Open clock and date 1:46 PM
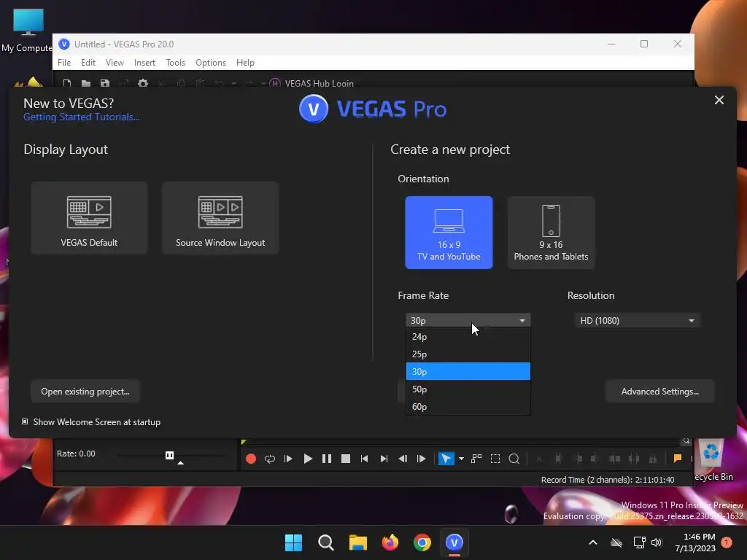Viewport: 747px width, 560px height. pyautogui.click(x=695, y=542)
